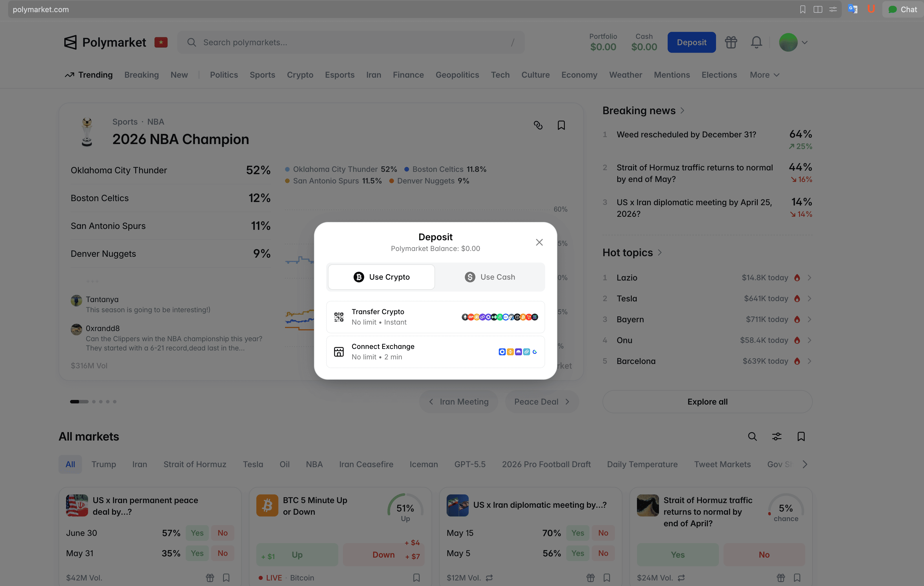This screenshot has width=924, height=586.
Task: Click the Polymarket logo
Action: 104,42
